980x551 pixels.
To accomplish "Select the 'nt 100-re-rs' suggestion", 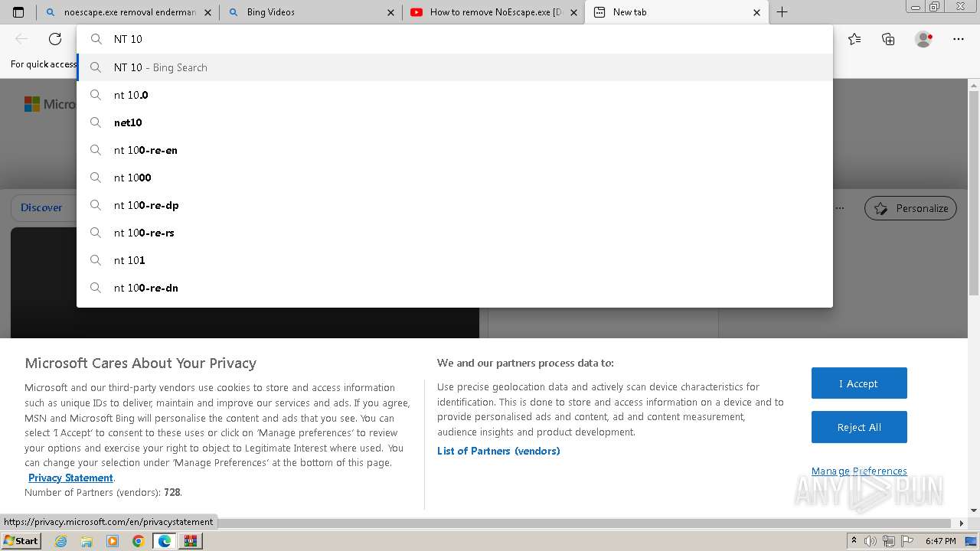I will point(455,233).
